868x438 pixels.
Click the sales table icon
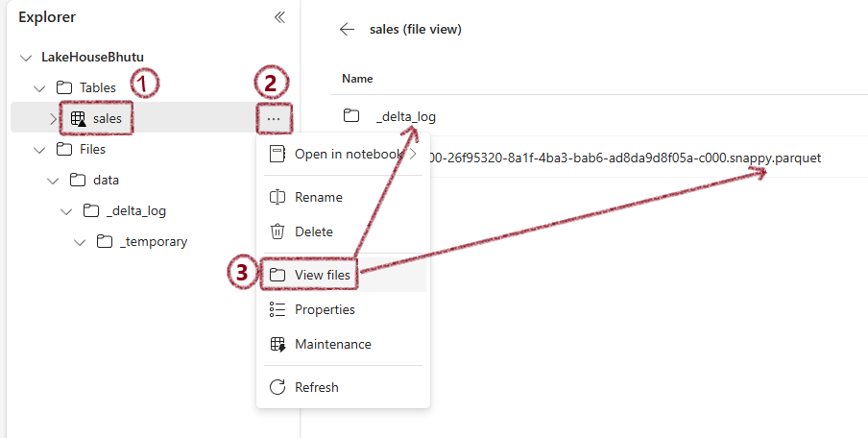[x=78, y=118]
